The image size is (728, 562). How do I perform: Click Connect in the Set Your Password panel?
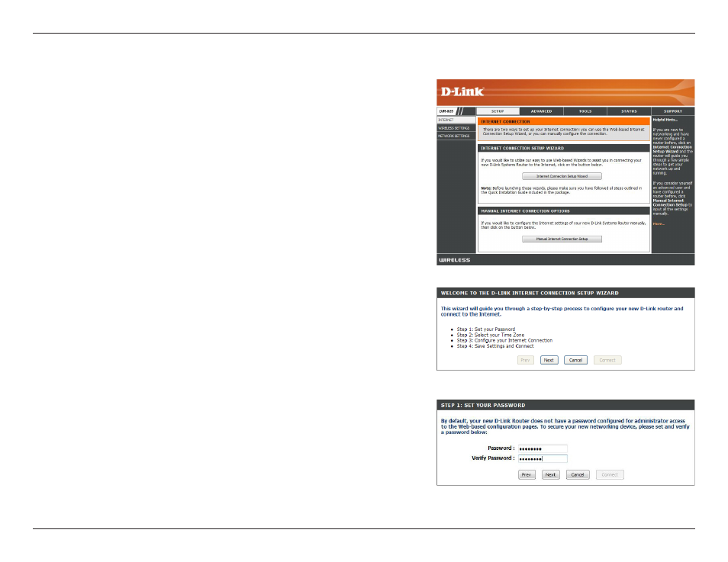[x=610, y=475]
